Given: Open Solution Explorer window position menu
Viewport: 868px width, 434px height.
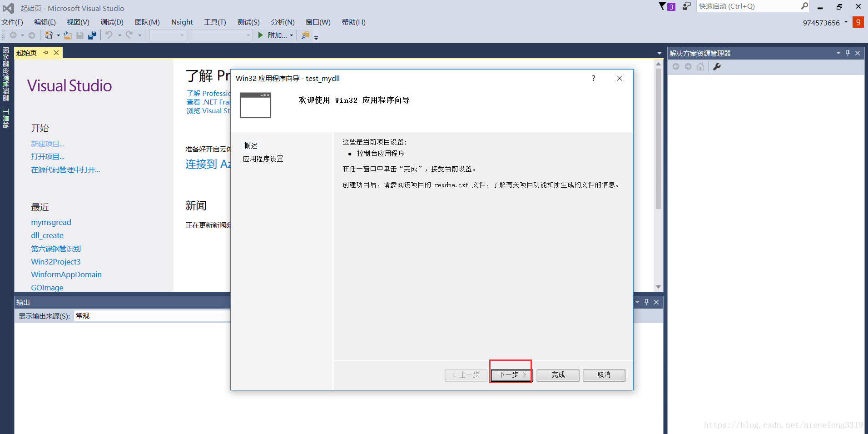Looking at the screenshot, I should click(838, 53).
